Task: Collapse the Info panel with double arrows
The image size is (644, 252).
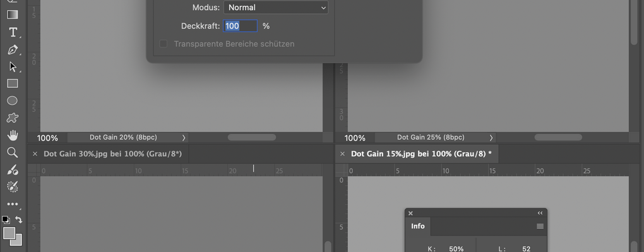Action: (x=540, y=213)
